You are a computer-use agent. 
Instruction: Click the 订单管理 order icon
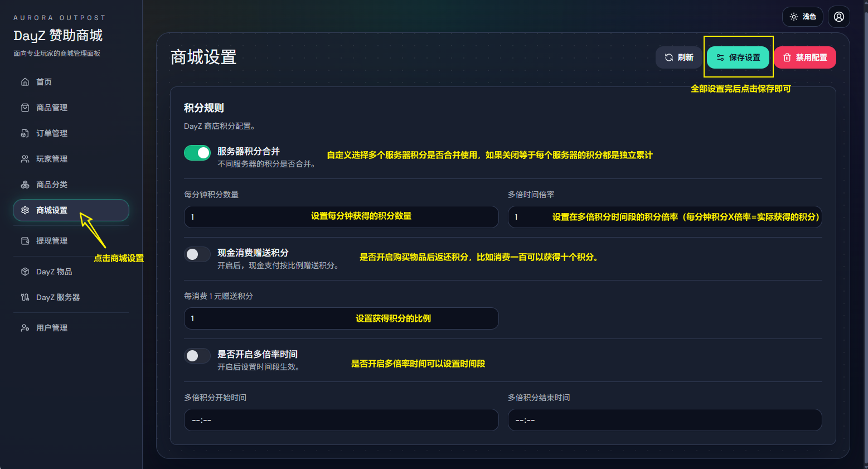pos(25,133)
